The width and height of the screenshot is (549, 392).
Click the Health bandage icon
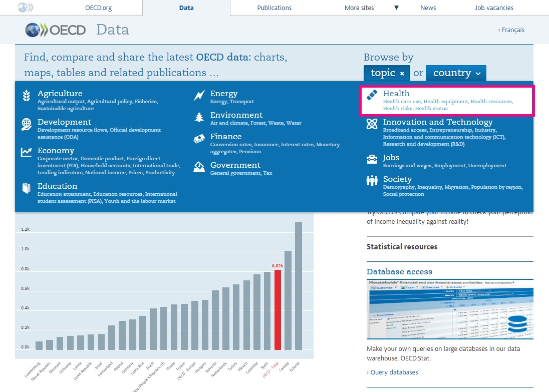[x=372, y=95]
